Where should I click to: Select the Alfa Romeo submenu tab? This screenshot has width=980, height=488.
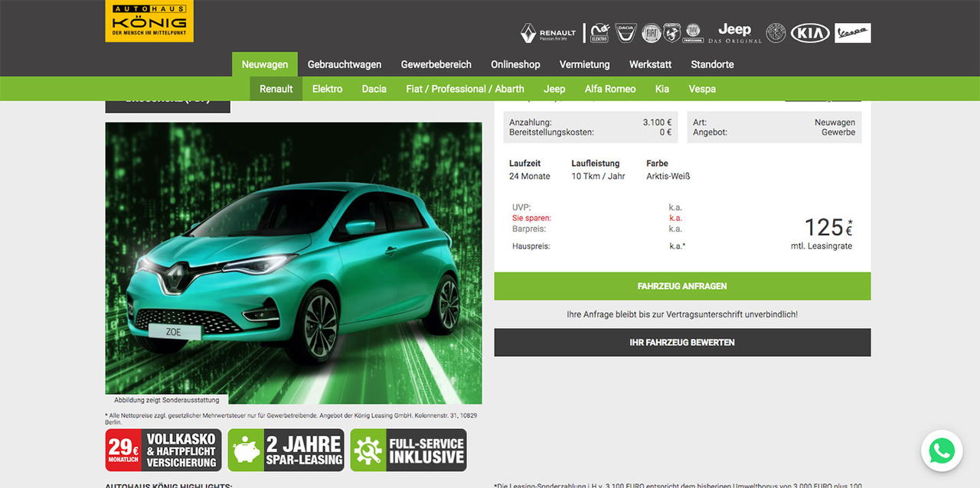click(610, 89)
